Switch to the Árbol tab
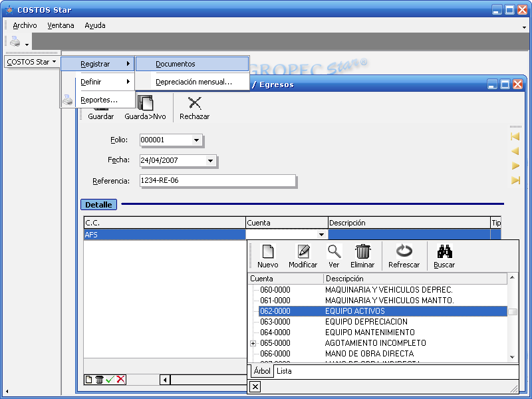 pyautogui.click(x=262, y=371)
